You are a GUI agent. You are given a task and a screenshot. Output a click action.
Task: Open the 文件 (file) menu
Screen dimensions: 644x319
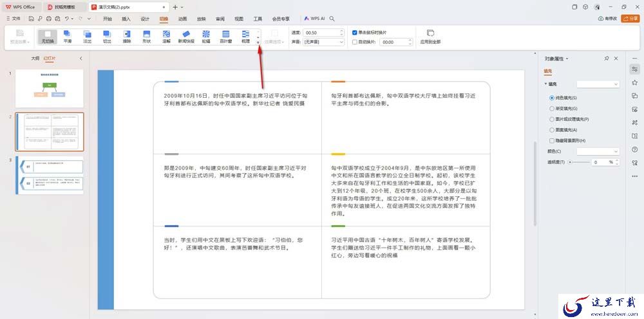pyautogui.click(x=14, y=19)
